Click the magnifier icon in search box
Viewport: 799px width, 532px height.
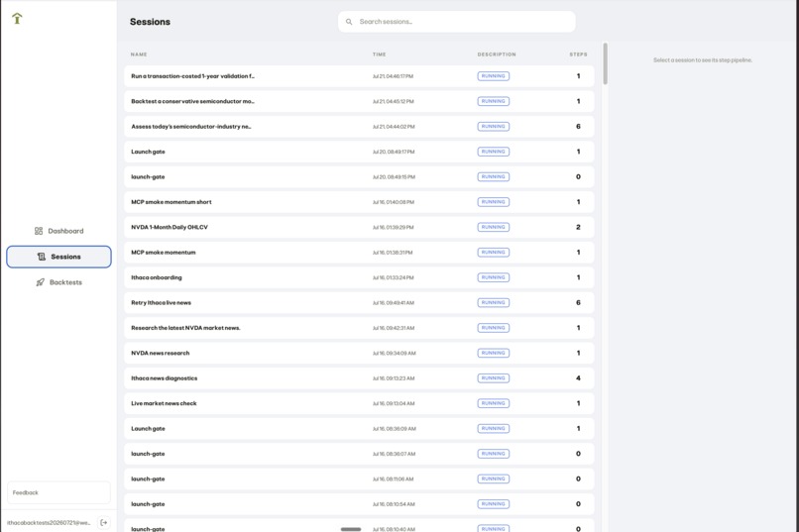coord(349,22)
